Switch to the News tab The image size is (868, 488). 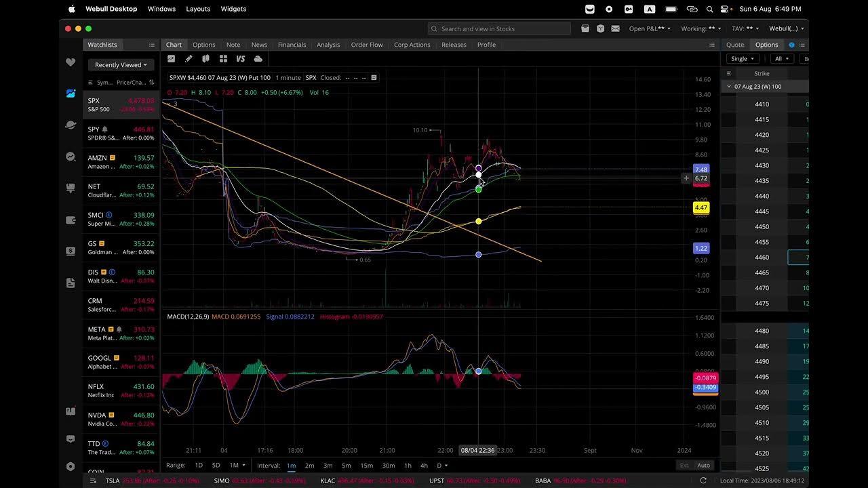click(259, 45)
